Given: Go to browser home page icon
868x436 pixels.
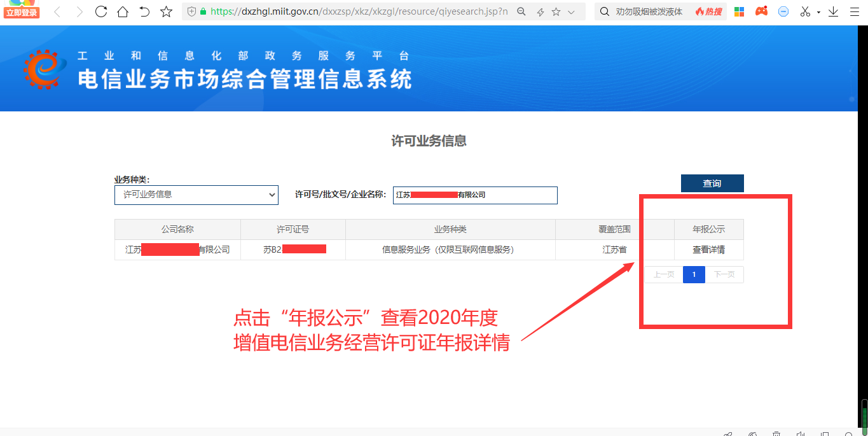Looking at the screenshot, I should [123, 11].
